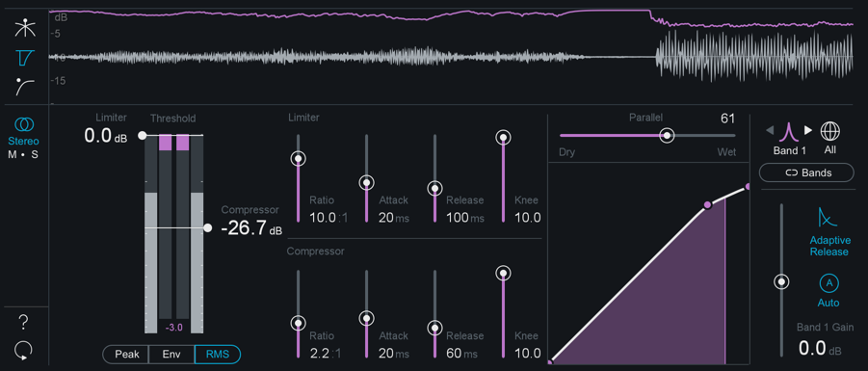Select the threshold/compression view icon

25,58
